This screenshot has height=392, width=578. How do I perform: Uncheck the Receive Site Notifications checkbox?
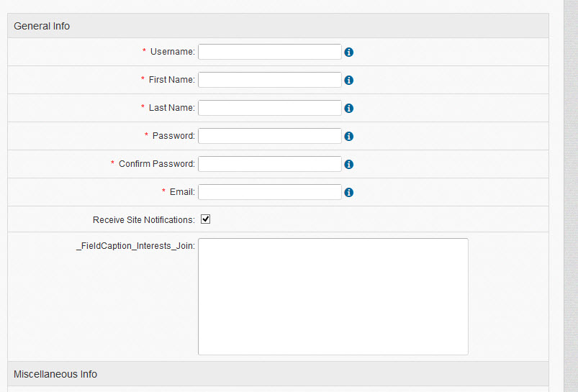pos(205,219)
